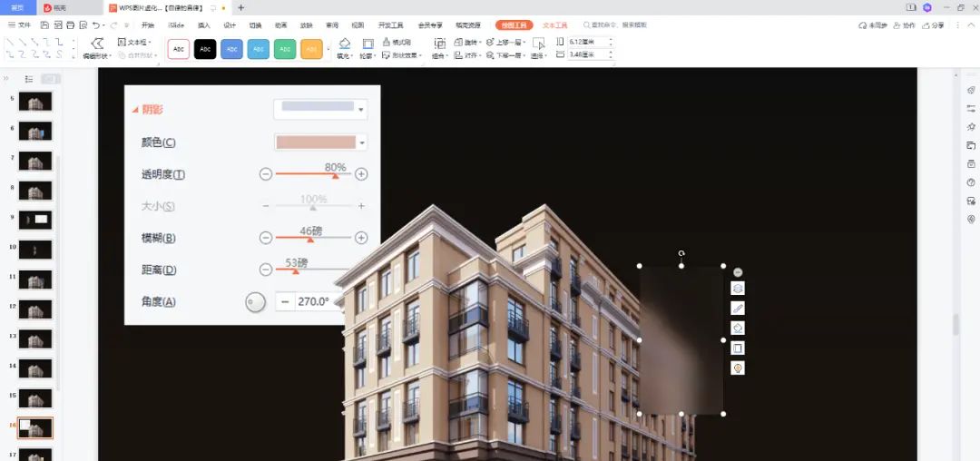Viewport: 980px width, 461px height.
Task: Open the 旋转 rotate dropdown
Action: click(x=469, y=42)
